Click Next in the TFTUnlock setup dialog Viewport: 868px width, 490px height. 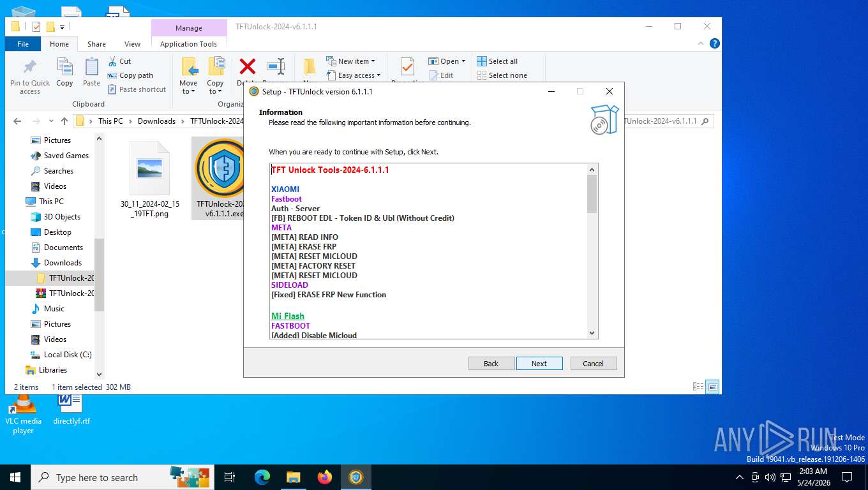click(x=539, y=363)
